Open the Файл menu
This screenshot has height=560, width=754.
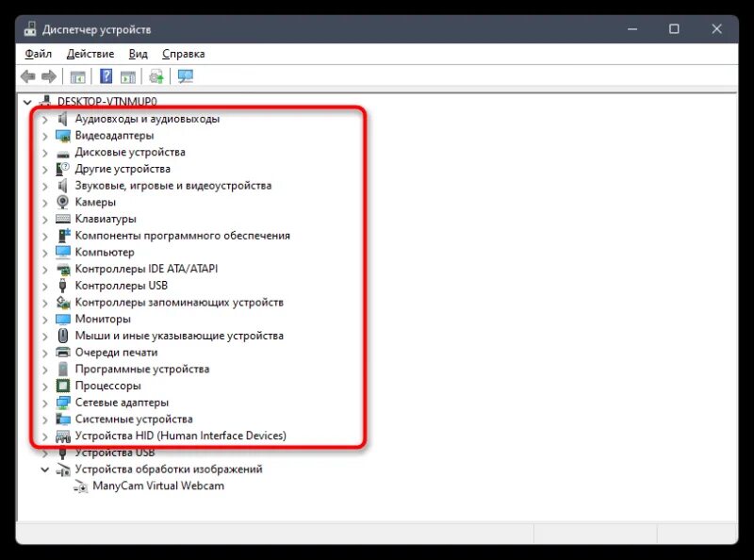click(x=38, y=54)
